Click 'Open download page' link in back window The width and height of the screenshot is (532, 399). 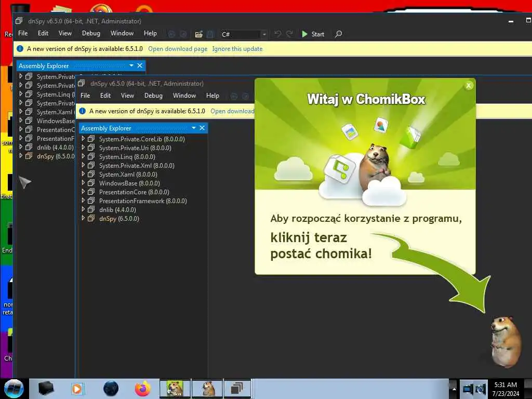178,49
